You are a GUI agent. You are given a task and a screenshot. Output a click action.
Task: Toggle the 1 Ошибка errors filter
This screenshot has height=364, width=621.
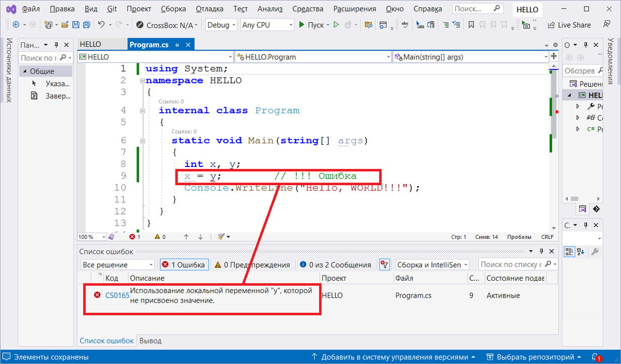(184, 264)
